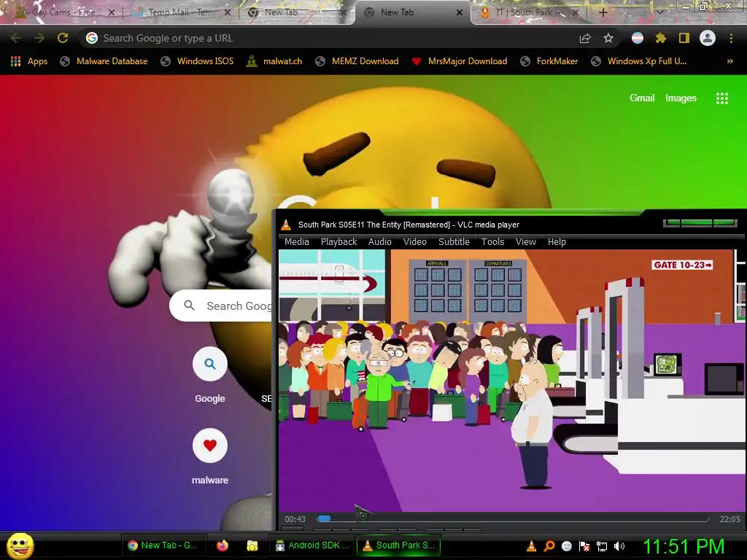Open the Apps bookmark shortcut

tap(29, 61)
